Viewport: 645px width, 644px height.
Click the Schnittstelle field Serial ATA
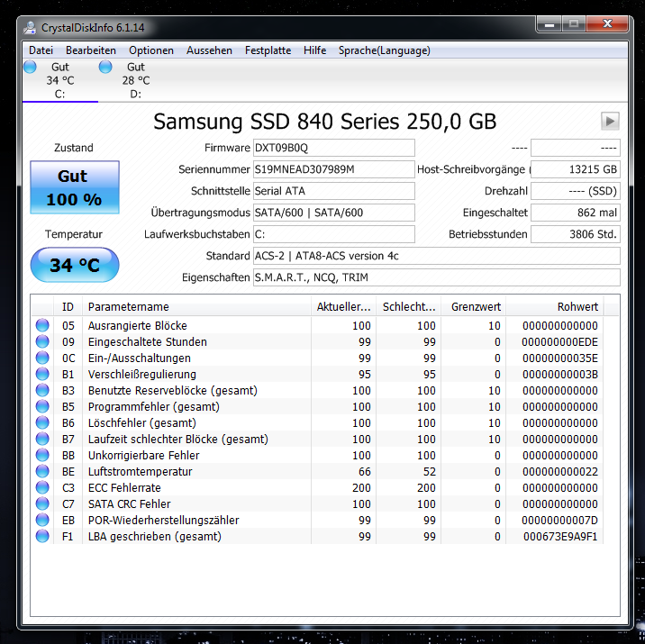(333, 191)
